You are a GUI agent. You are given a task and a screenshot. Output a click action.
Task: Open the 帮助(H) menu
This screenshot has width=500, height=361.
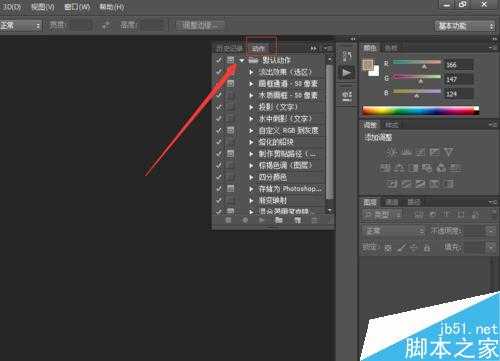pyautogui.click(x=112, y=7)
